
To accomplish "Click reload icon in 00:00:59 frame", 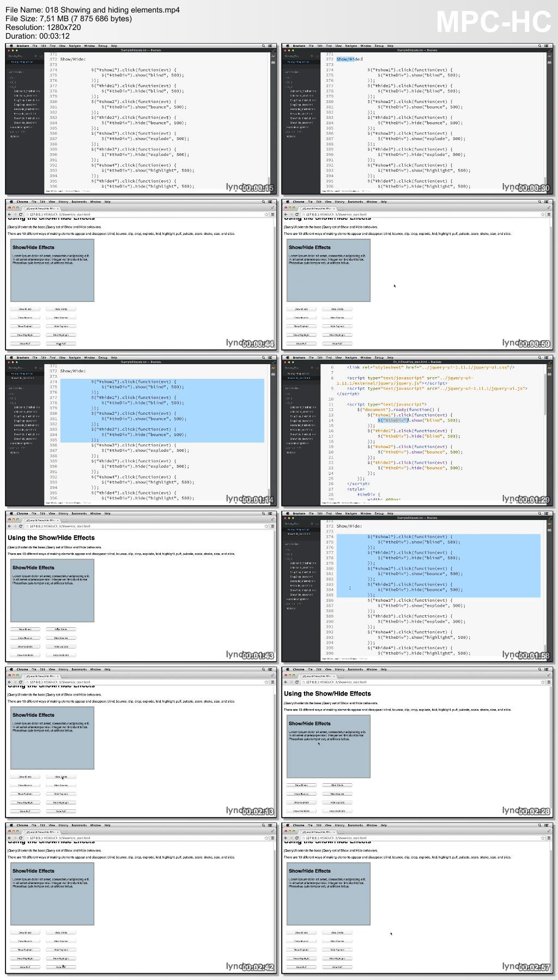I will tap(297, 214).
